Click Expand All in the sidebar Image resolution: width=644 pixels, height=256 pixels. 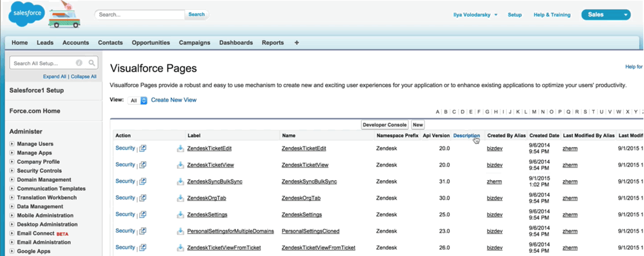[54, 77]
